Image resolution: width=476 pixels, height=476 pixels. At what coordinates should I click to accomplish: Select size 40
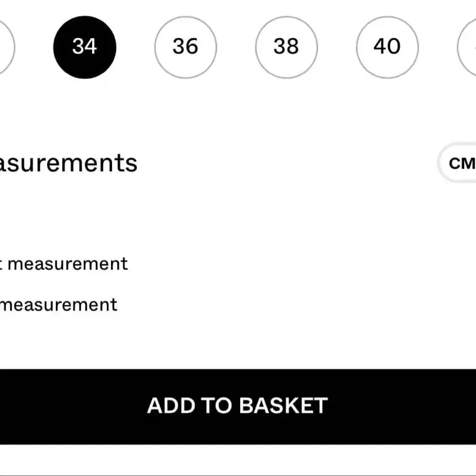coord(387,47)
